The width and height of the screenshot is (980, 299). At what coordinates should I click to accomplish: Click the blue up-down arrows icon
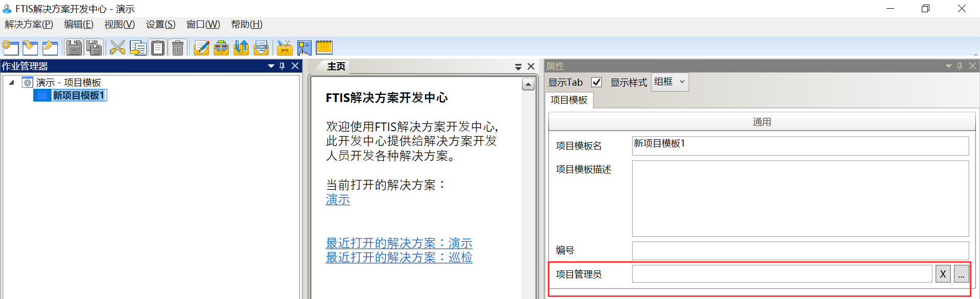pyautogui.click(x=241, y=48)
